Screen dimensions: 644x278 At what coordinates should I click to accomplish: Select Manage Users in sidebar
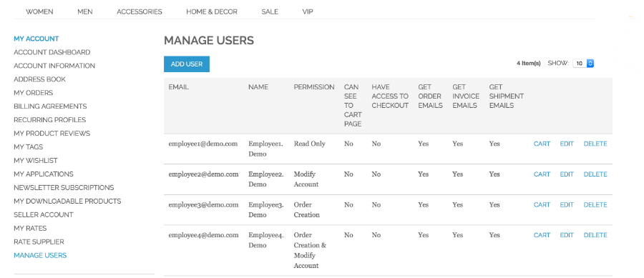(40, 255)
